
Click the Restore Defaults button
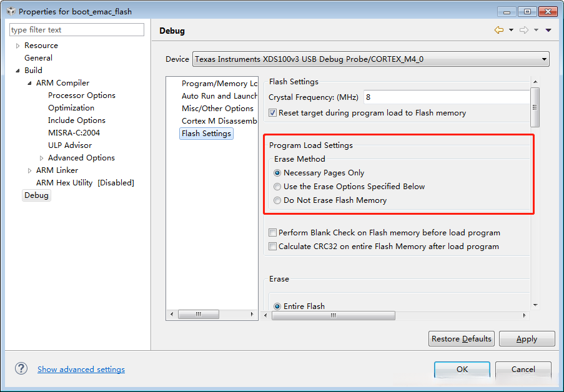462,339
